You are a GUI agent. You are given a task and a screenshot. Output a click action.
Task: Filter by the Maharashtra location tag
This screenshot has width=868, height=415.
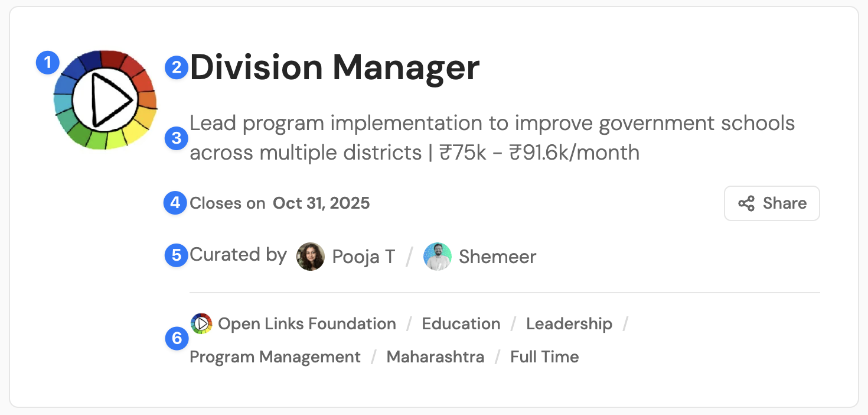click(x=435, y=357)
